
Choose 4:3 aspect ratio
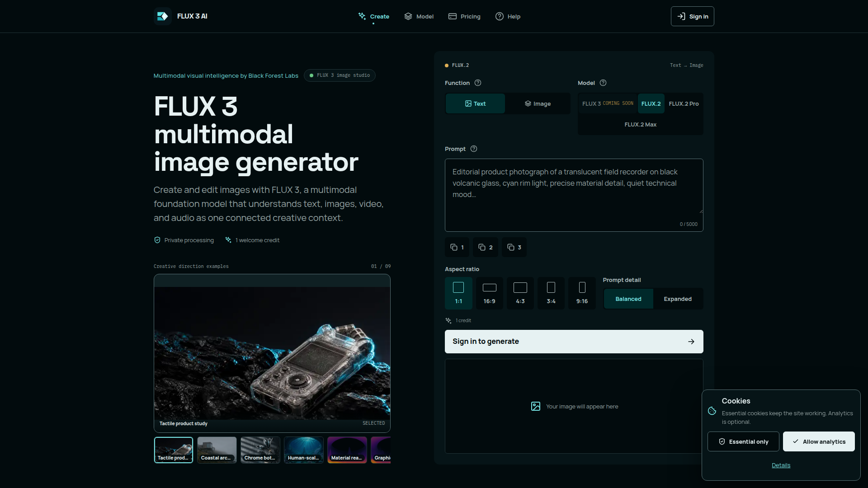(520, 293)
